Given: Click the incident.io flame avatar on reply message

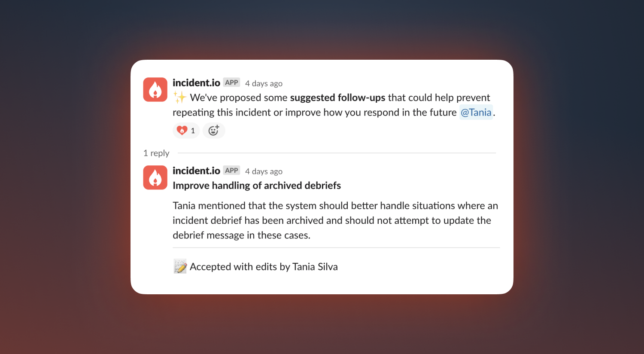Looking at the screenshot, I should click(x=155, y=177).
